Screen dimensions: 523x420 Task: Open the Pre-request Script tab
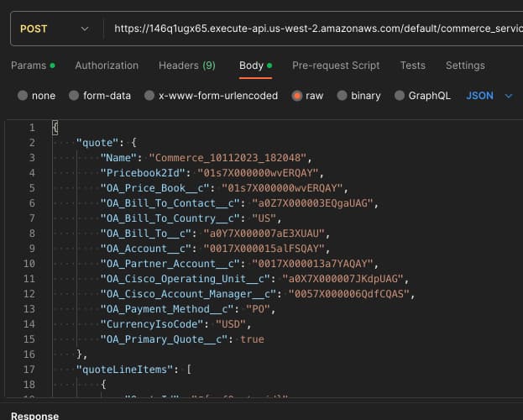[336, 66]
